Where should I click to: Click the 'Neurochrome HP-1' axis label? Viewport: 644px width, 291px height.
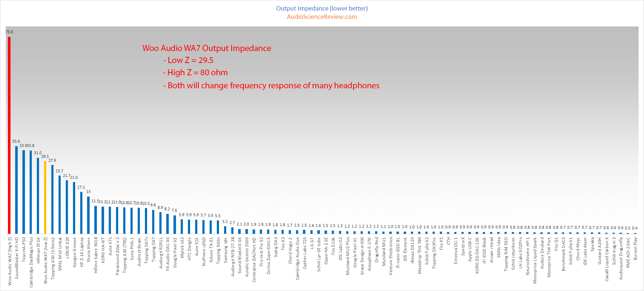[528, 256]
